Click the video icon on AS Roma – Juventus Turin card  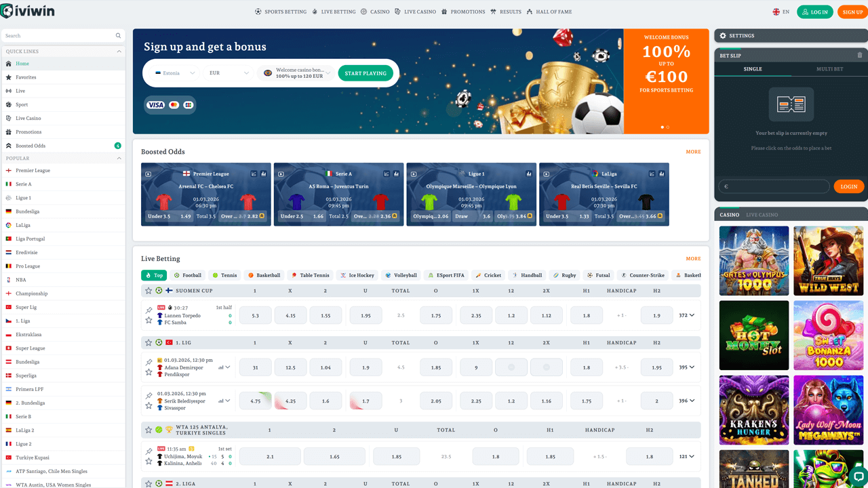[281, 174]
